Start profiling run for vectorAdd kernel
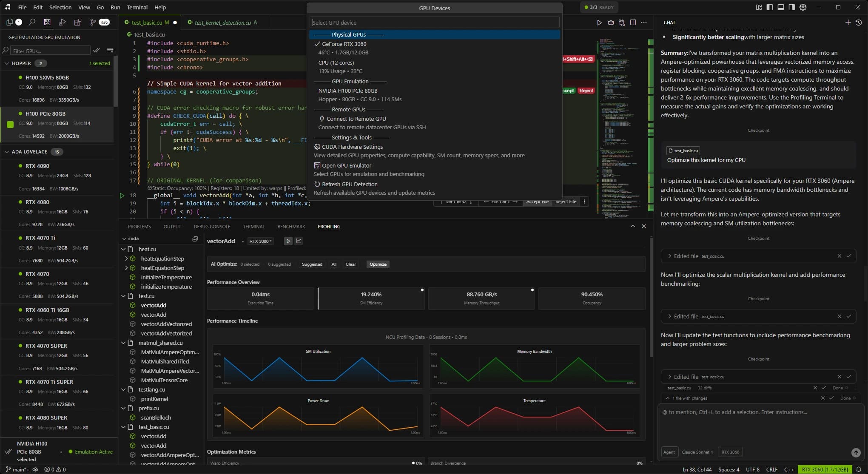Screen dimensions: 868x474 [288, 241]
